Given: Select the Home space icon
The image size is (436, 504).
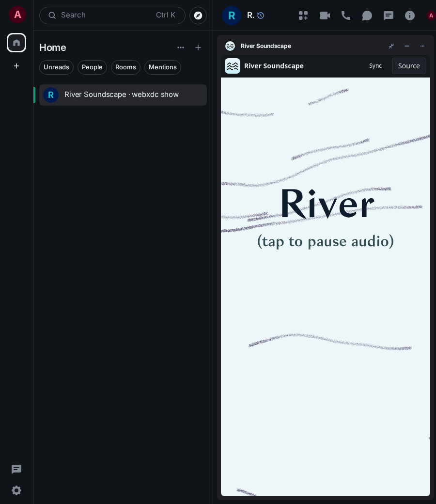Looking at the screenshot, I should click(16, 43).
